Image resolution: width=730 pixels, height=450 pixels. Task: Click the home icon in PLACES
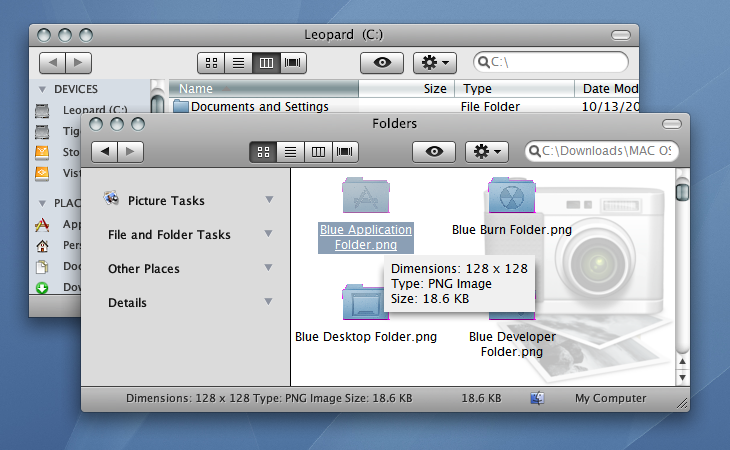[x=42, y=245]
